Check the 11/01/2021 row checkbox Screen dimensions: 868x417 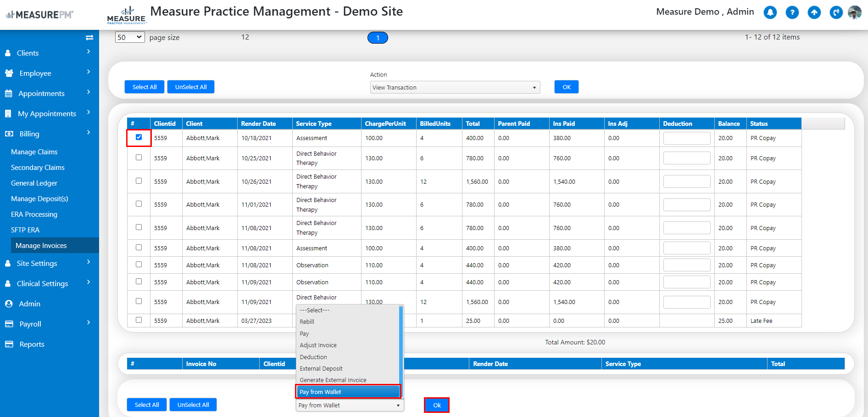point(139,203)
